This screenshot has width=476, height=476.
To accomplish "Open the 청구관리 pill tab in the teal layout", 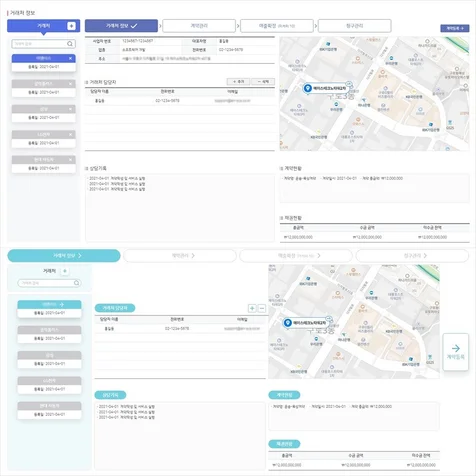I will click(412, 256).
